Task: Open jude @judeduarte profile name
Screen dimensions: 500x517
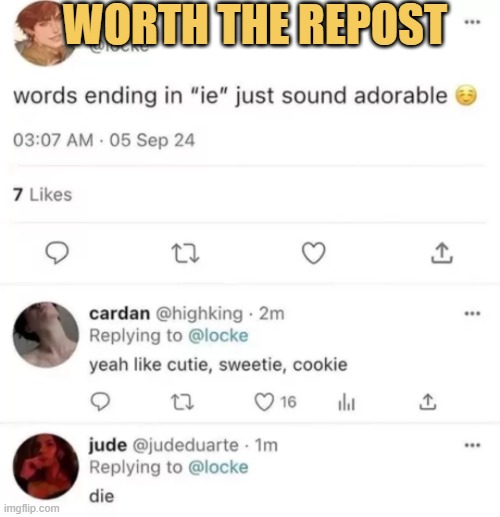Action: [x=163, y=445]
